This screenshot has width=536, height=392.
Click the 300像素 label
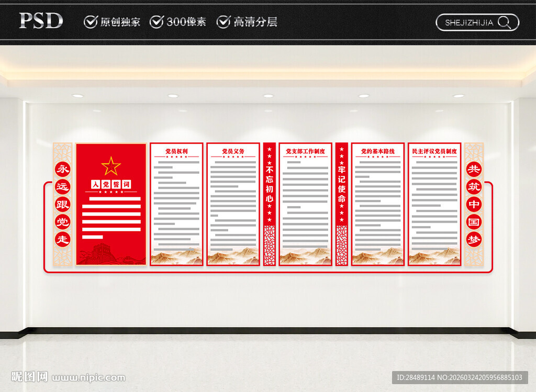186,22
